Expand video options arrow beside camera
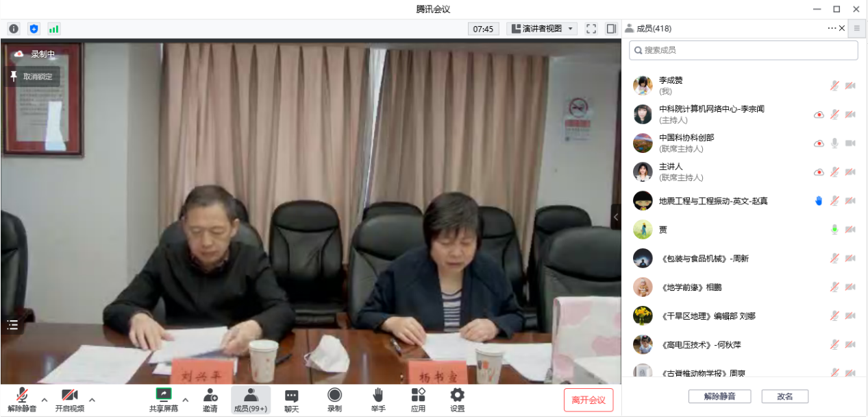 coord(92,400)
